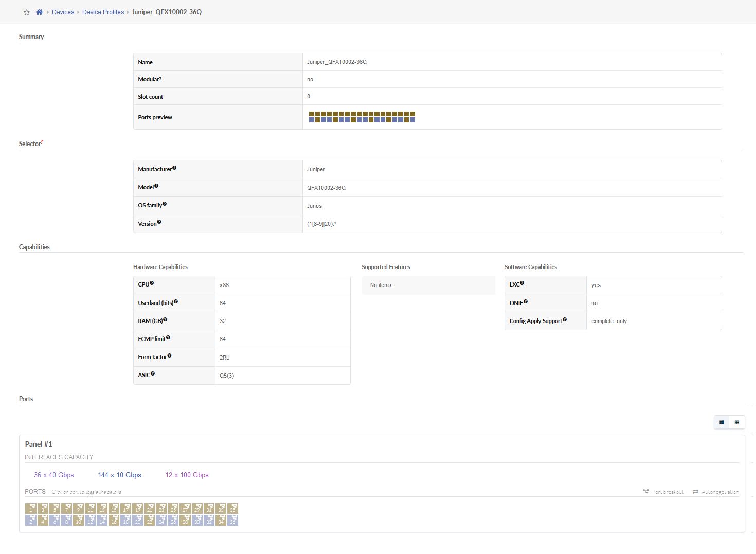Image resolution: width=756 pixels, height=554 pixels.
Task: Open the ECMP limit help icon
Action: click(168, 337)
